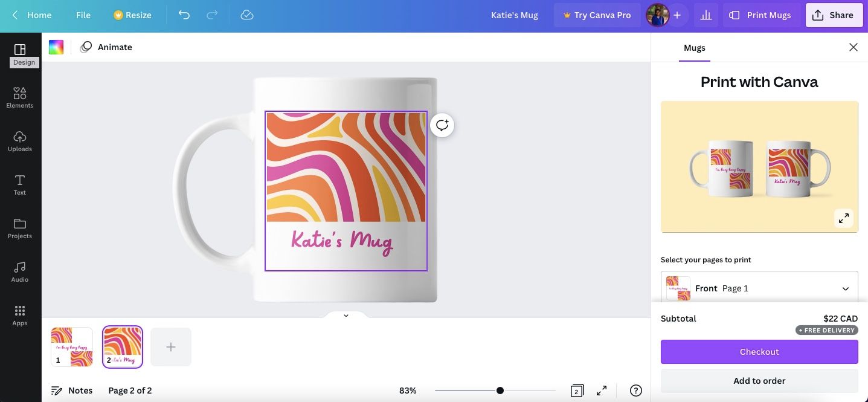The height and width of the screenshot is (402, 868).
Task: Open the Uploads panel
Action: 20,141
